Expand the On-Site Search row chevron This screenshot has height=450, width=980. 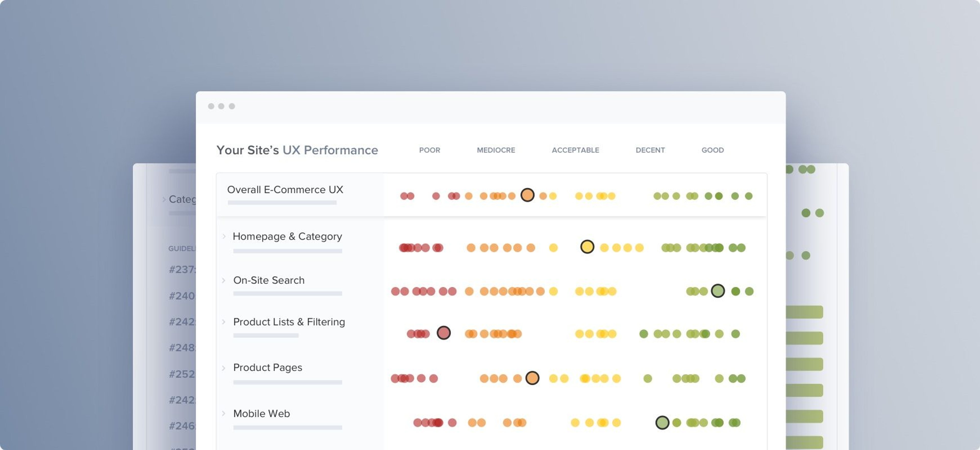pos(224,280)
